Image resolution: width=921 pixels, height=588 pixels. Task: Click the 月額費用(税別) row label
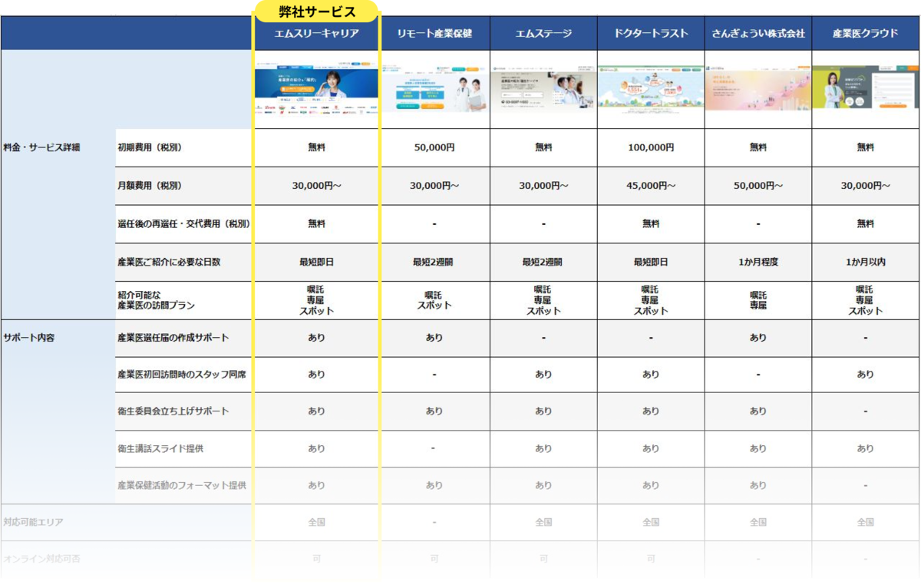tap(150, 186)
